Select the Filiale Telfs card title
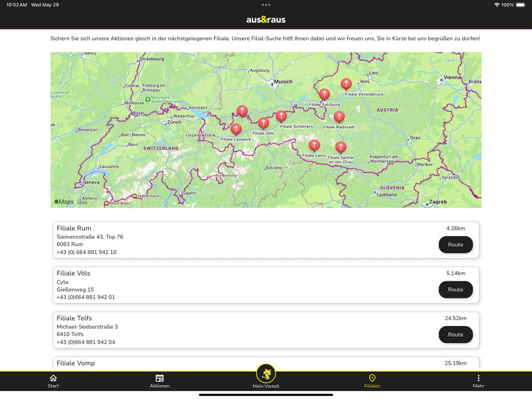Screen dimensions: 532x399 tap(74, 318)
